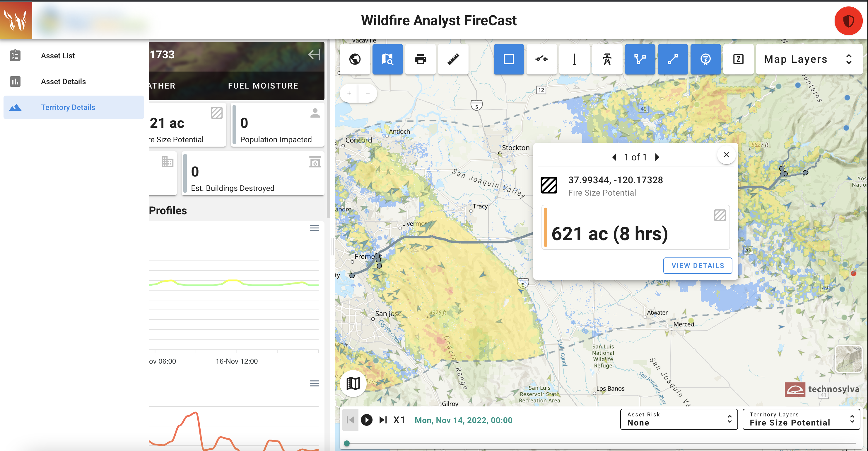The height and width of the screenshot is (451, 868).
Task: Click the globe basemap icon
Action: tap(354, 59)
